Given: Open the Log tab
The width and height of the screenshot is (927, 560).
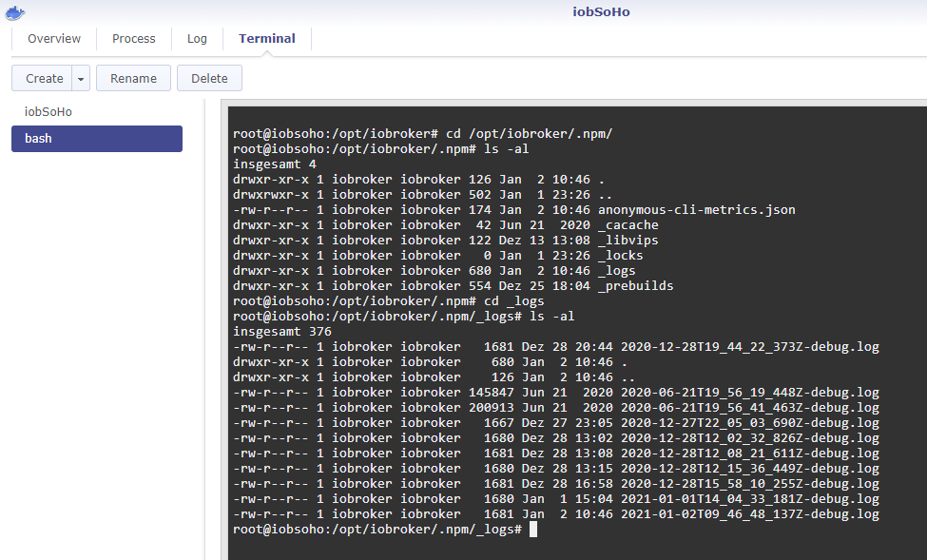Looking at the screenshot, I should [197, 38].
